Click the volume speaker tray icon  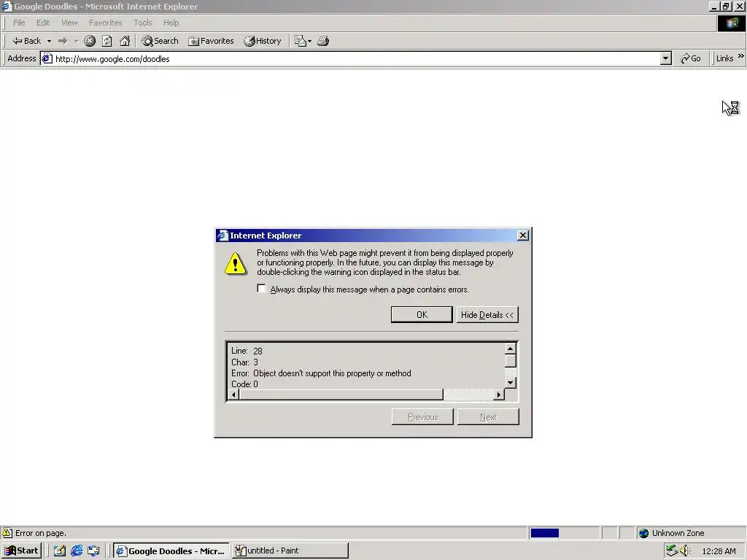[686, 551]
